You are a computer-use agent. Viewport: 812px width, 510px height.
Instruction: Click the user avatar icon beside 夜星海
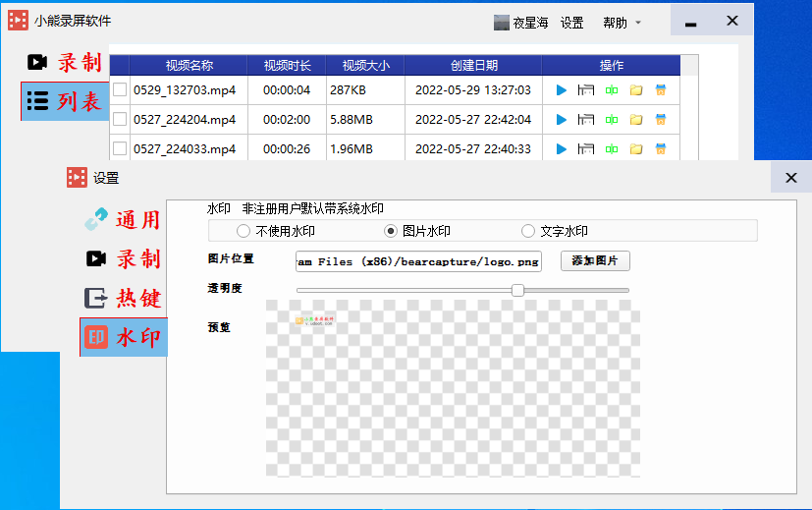click(502, 23)
